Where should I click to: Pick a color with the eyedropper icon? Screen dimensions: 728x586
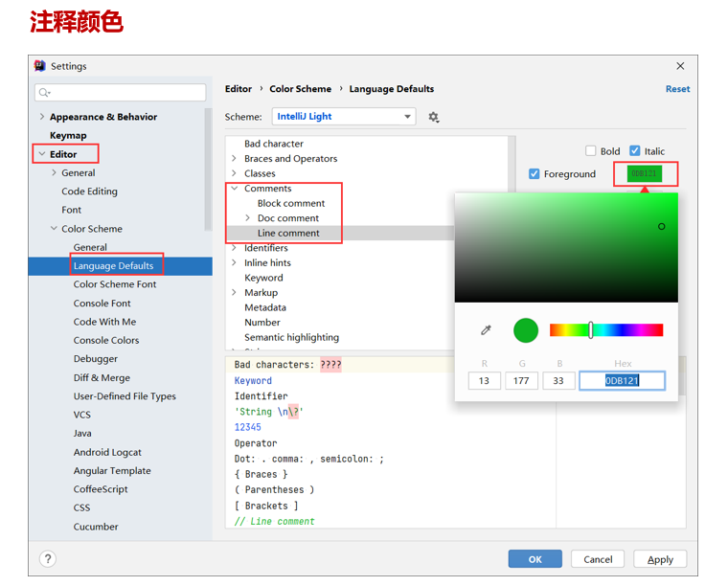click(486, 330)
